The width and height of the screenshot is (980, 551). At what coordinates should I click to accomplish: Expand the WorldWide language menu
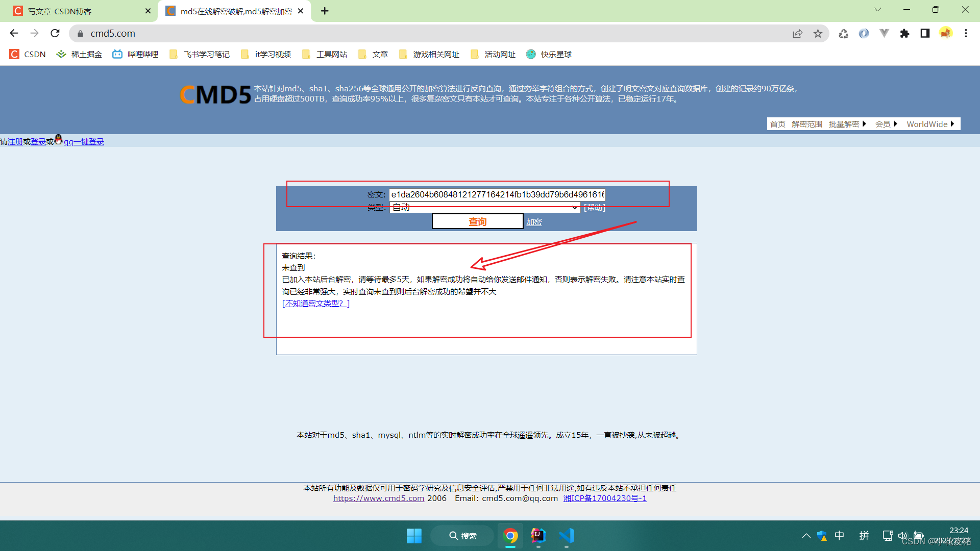coord(930,124)
